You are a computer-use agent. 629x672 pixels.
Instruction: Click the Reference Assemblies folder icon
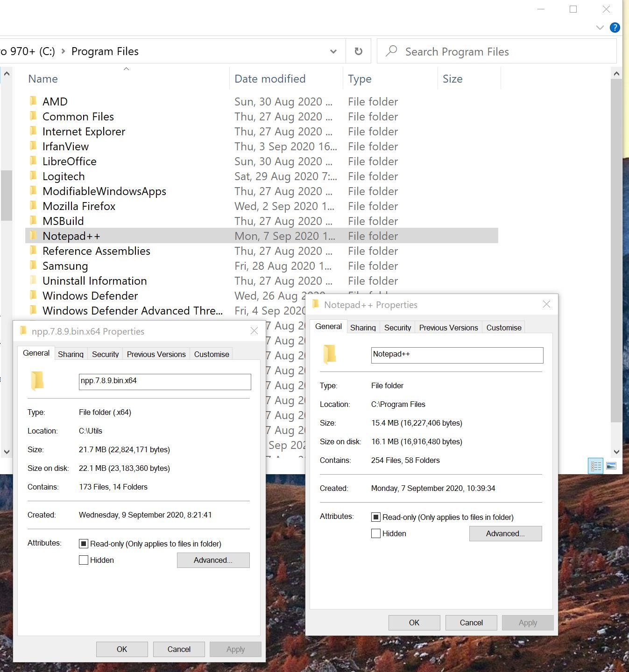tap(33, 251)
